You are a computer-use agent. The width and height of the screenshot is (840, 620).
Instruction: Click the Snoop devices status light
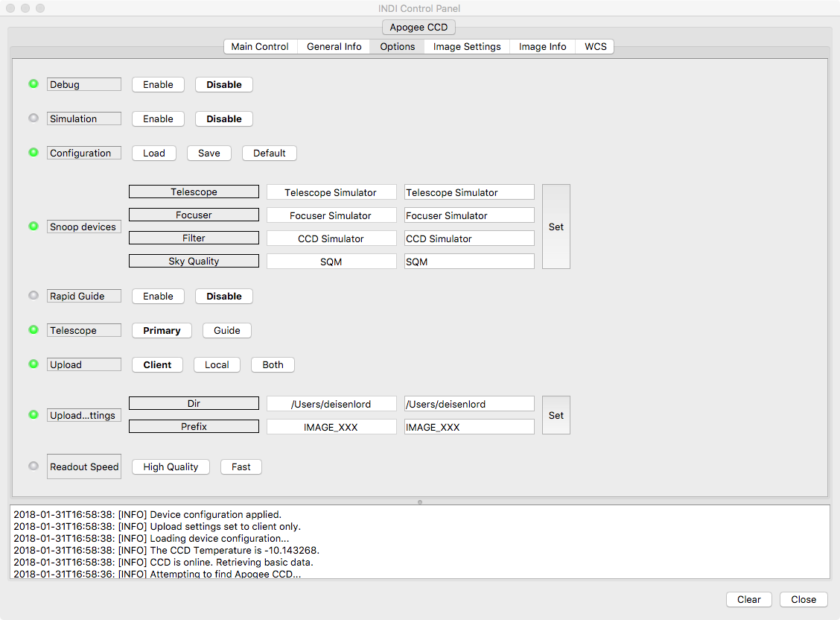click(x=34, y=226)
